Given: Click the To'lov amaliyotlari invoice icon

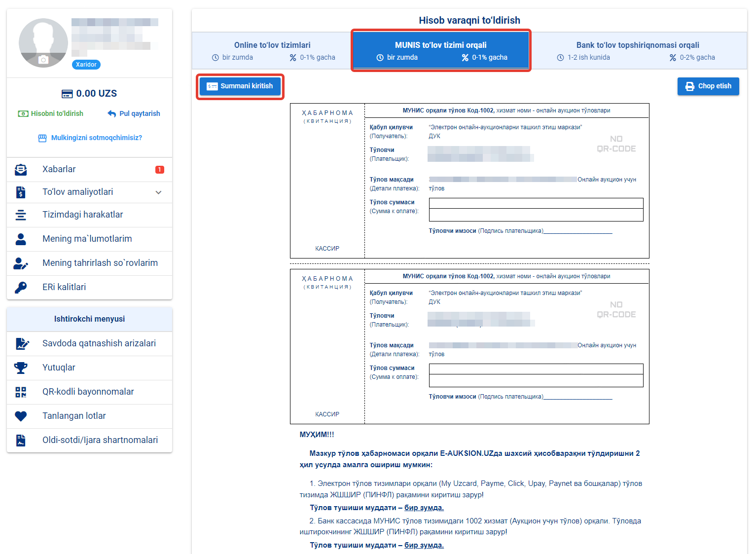Looking at the screenshot, I should click(21, 192).
